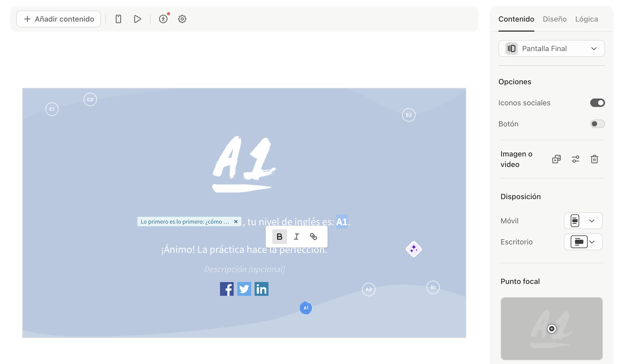The width and height of the screenshot is (624, 364).
Task: Click the Descripción opcional field
Action: coord(244,269)
